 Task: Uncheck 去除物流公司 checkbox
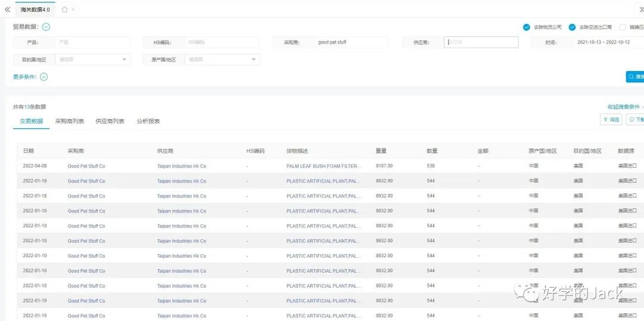[527, 27]
